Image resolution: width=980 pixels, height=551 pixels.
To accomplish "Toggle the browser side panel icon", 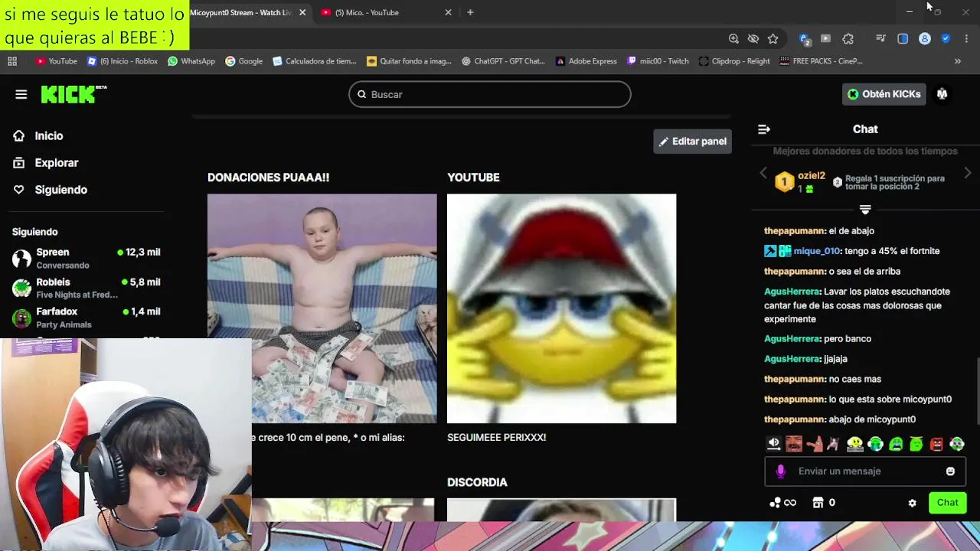I will [x=903, y=38].
